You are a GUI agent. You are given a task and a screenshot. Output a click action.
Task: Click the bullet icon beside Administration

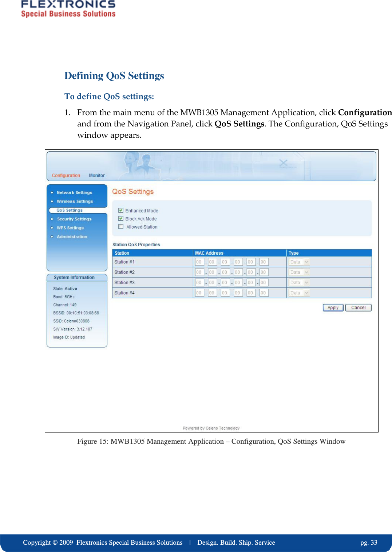[52, 236]
